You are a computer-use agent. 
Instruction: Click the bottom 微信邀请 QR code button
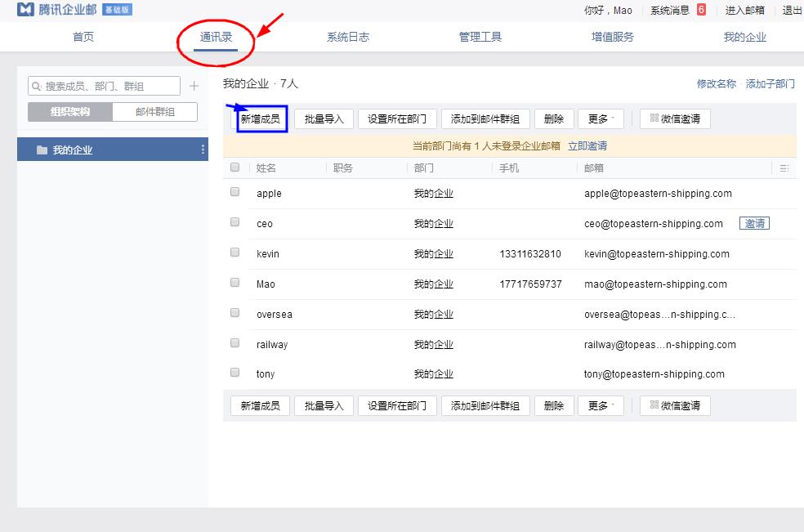click(675, 405)
